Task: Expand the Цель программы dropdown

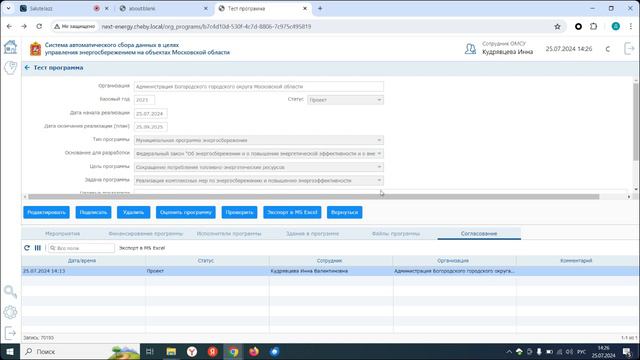Action: pyautogui.click(x=379, y=167)
